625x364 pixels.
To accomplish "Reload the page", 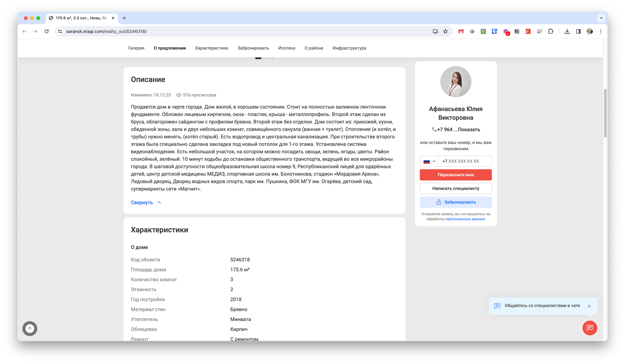I will pyautogui.click(x=47, y=31).
